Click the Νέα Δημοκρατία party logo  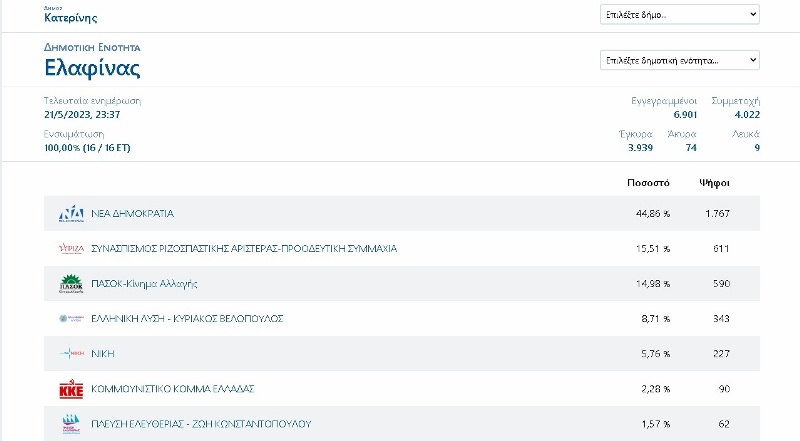tap(71, 213)
